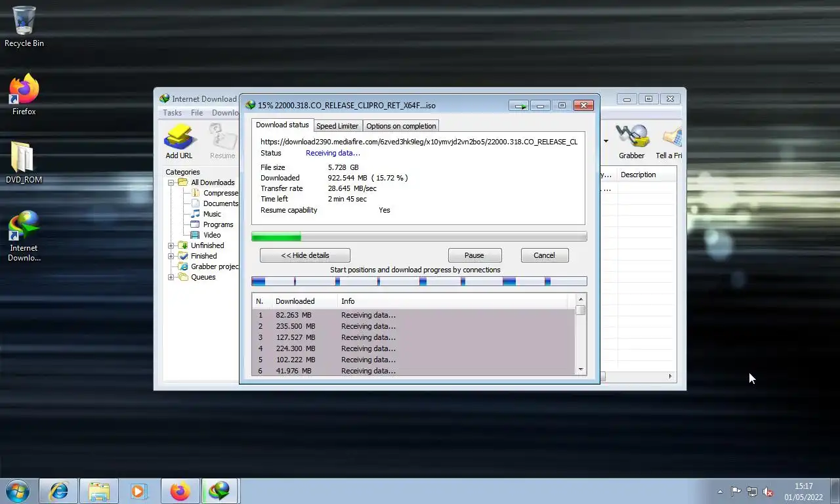Switch to Options on completion tab

[x=401, y=126]
